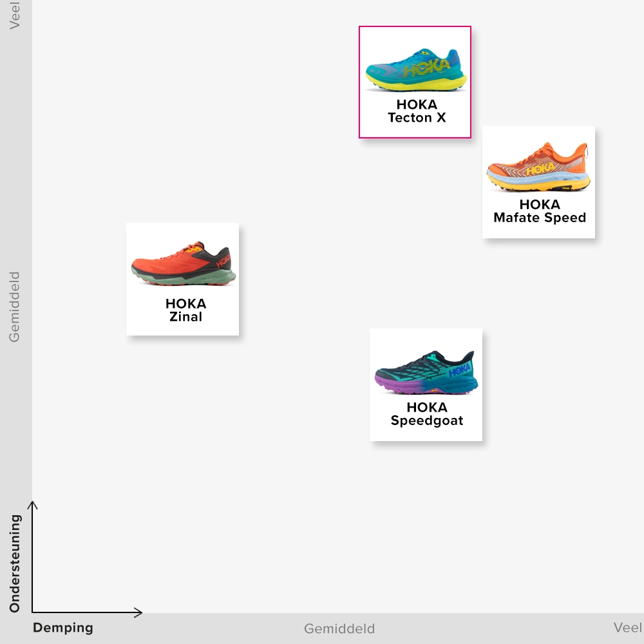Select the 'Tecton X' model name text
The width and height of the screenshot is (644, 644).
(x=417, y=118)
